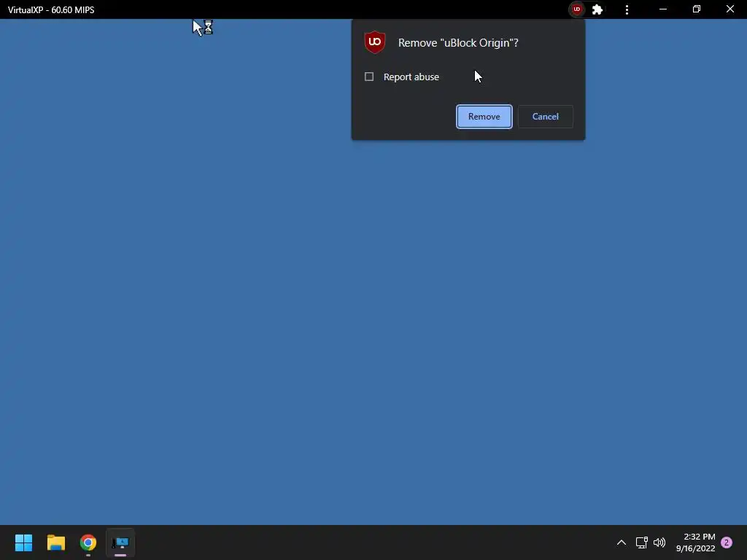Click the Report abuse label text

pyautogui.click(x=411, y=77)
